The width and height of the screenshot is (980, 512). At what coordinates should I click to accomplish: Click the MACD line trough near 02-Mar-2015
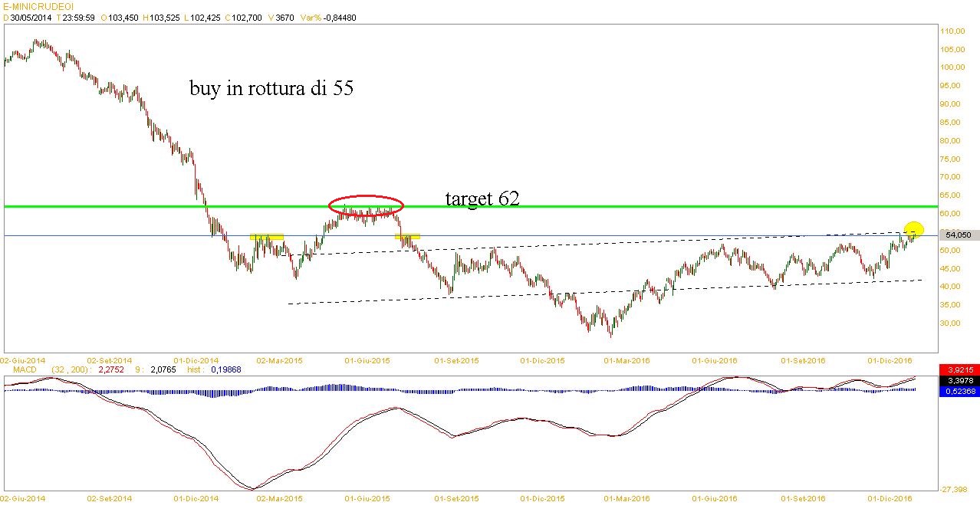pos(252,488)
